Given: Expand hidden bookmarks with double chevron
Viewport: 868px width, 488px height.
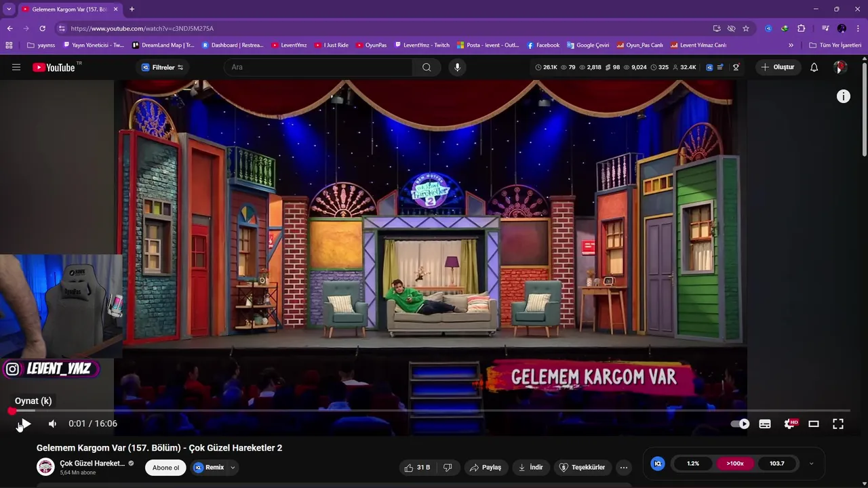Looking at the screenshot, I should tap(791, 45).
